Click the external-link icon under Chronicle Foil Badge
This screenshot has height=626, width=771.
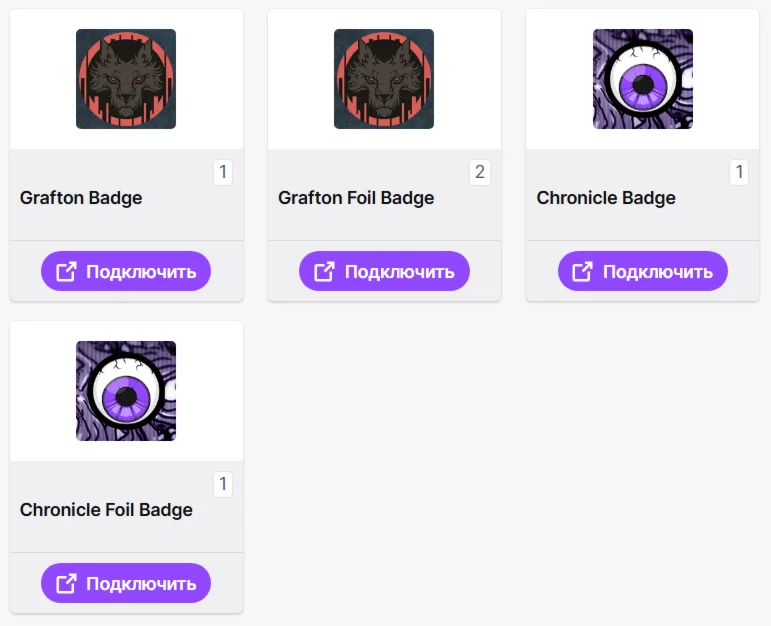pos(66,583)
